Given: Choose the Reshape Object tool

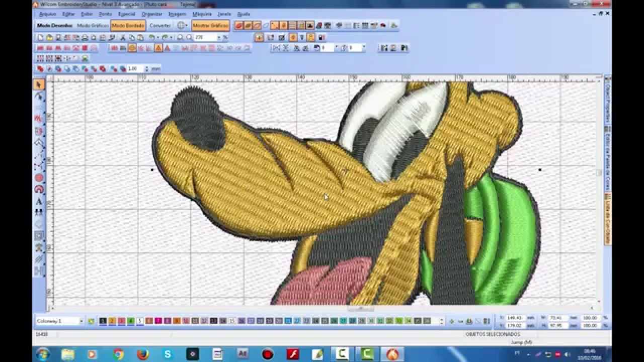Looking at the screenshot, I should pyautogui.click(x=39, y=96).
